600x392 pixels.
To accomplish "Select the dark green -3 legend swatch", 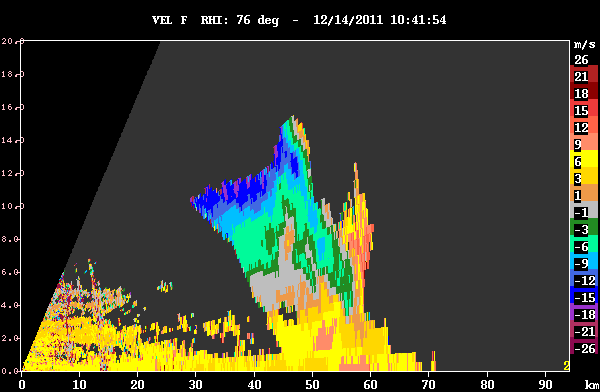I will (584, 227).
